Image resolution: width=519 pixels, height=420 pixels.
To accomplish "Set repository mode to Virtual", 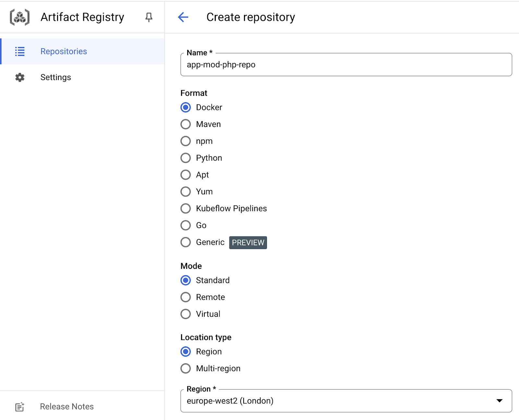I will pyautogui.click(x=186, y=314).
